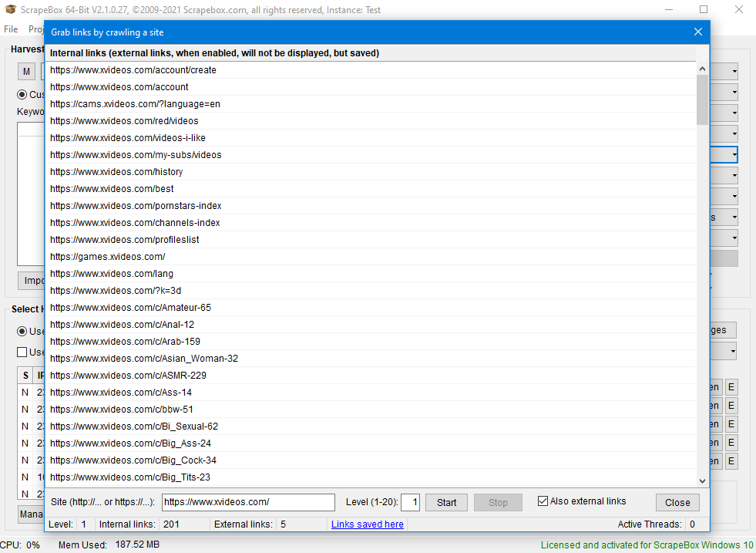
Task: Maximize the ScrapeBox main window
Action: pos(704,9)
